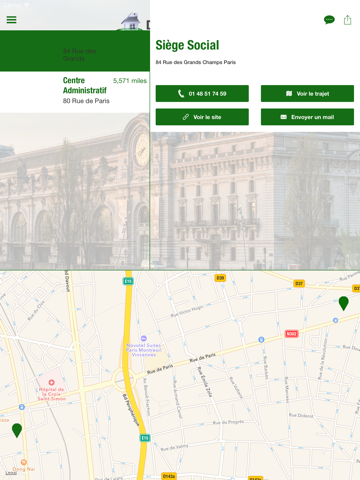Click the 84 Rue des Grands Champs address
Screen dimensions: 360x480
[x=196, y=62]
